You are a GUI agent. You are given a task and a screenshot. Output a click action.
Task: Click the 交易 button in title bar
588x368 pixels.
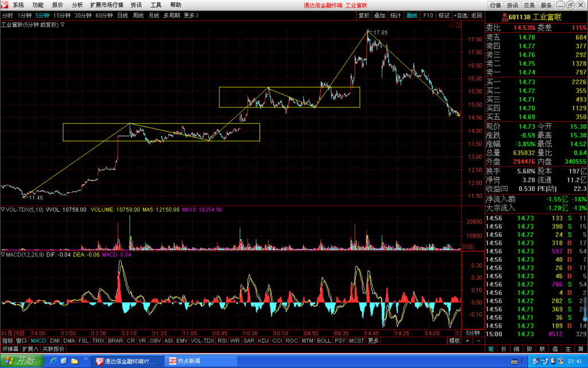tap(529, 5)
